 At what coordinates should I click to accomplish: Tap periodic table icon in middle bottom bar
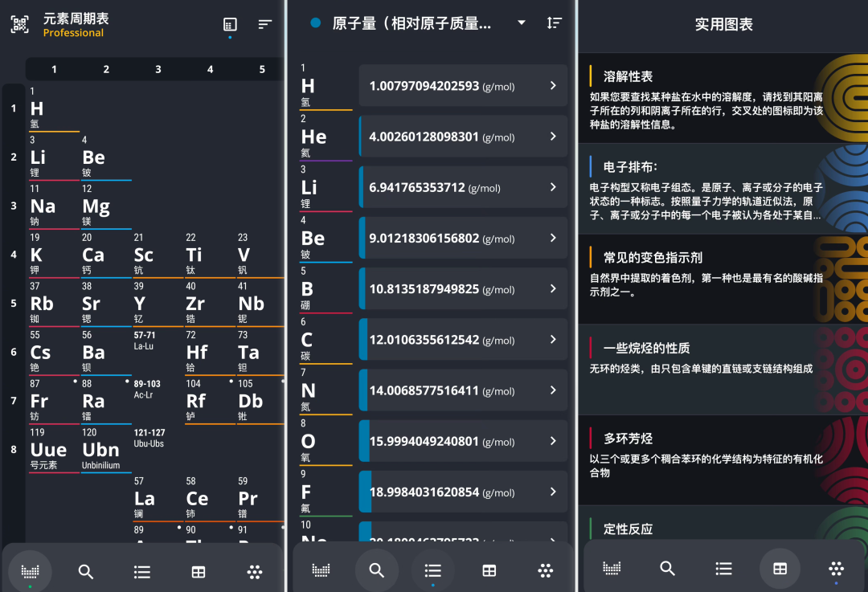[x=321, y=570]
